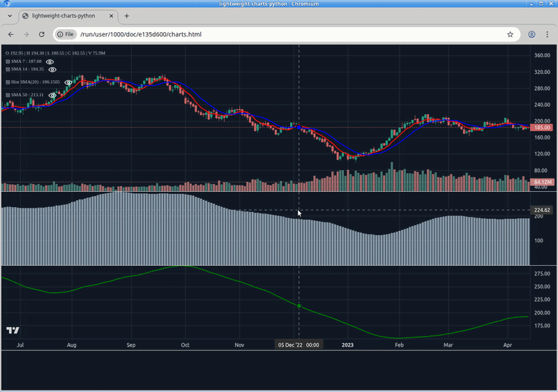
Task: Click the TradingView logo in chart corner
Action: 13,330
